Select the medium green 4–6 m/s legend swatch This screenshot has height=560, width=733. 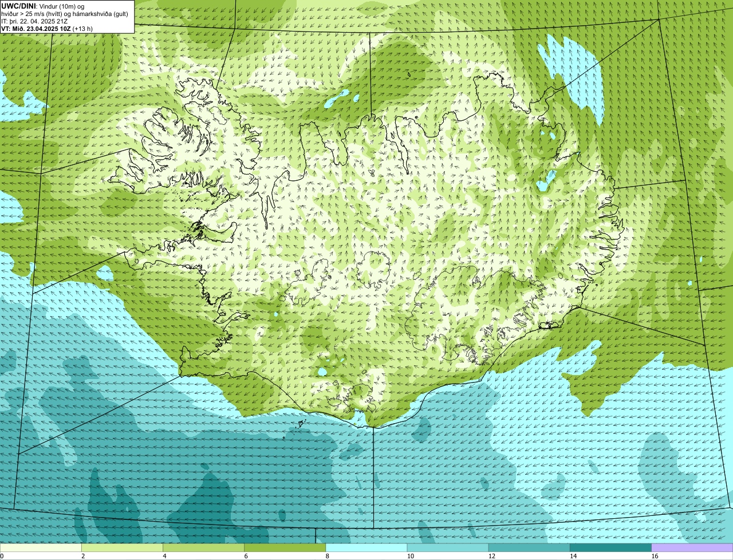[203, 548]
